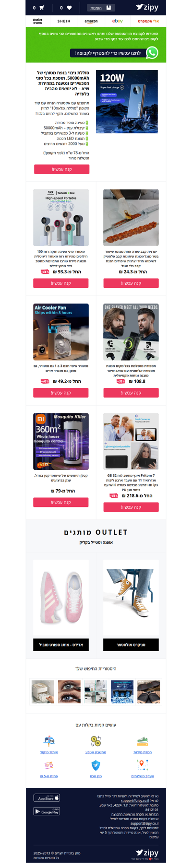
Task: Click the WhatsApp icon in green banner
Action: 152,52
